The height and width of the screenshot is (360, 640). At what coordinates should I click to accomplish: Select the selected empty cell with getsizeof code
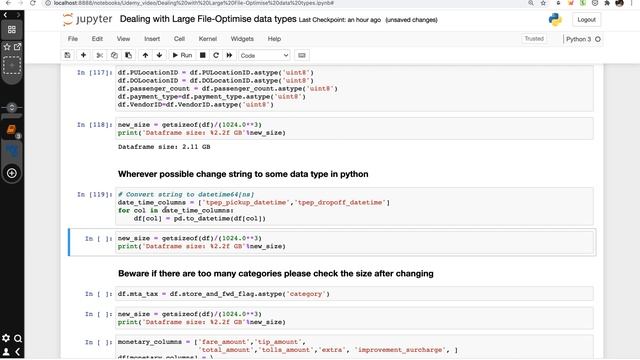tap(354, 242)
